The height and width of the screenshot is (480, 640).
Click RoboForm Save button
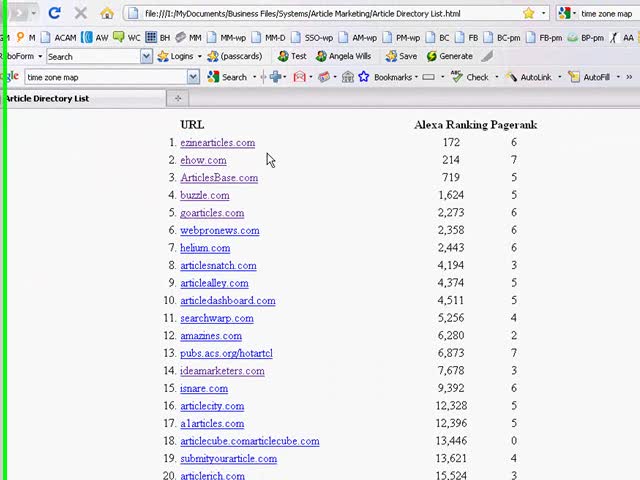coord(401,56)
